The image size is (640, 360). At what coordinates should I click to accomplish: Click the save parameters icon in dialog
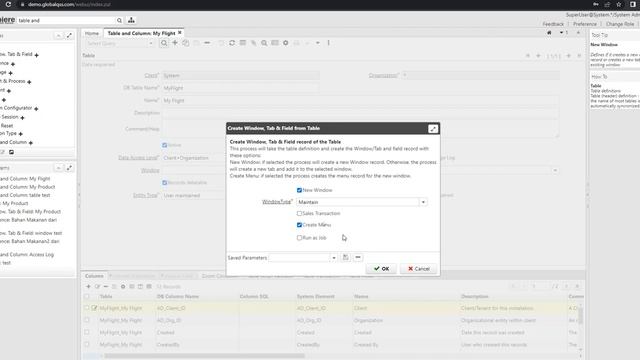[x=345, y=257]
